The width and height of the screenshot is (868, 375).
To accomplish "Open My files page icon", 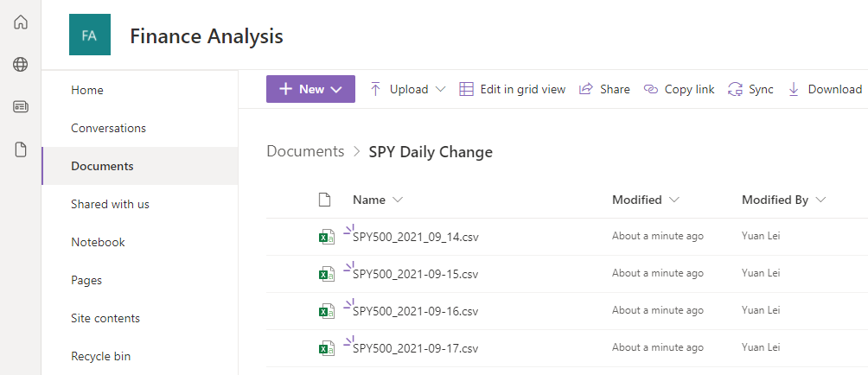I will pyautogui.click(x=21, y=149).
